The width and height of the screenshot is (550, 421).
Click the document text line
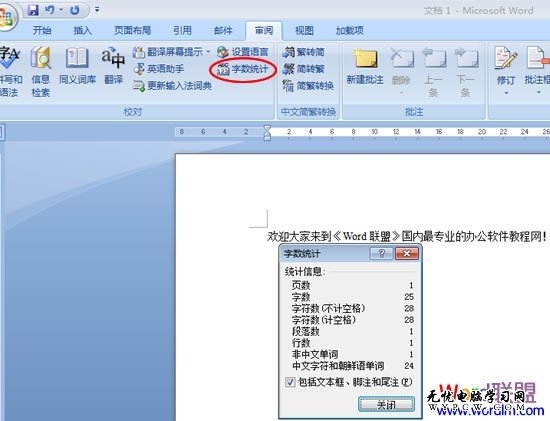[x=407, y=236]
